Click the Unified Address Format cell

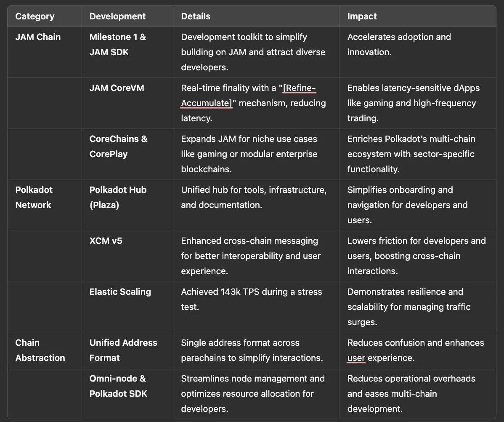[123, 350]
